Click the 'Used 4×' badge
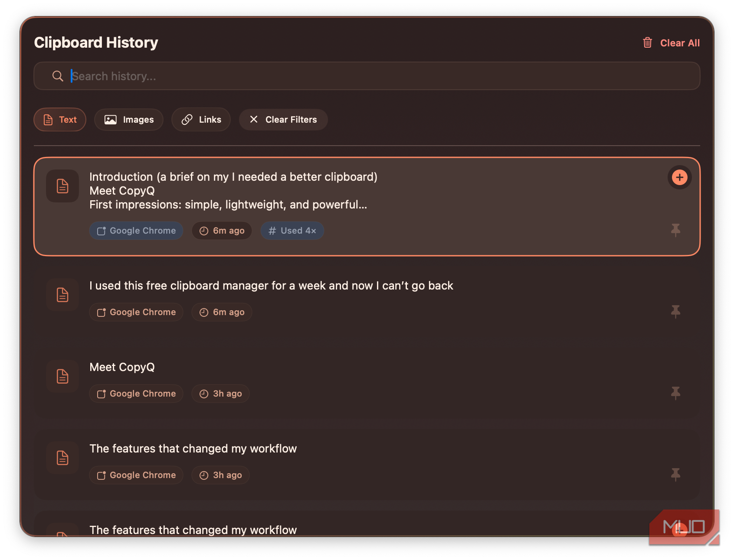 click(x=292, y=231)
